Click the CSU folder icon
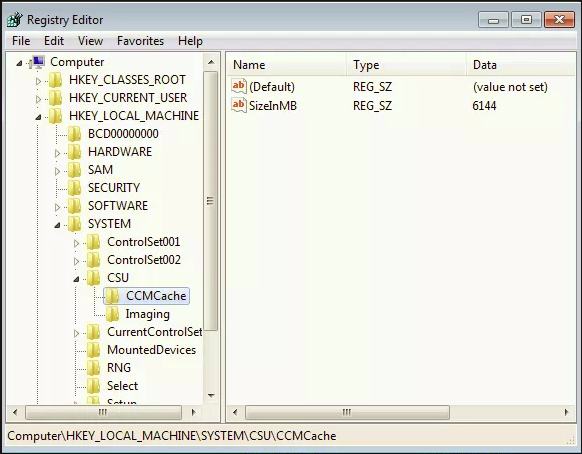The height and width of the screenshot is (454, 582). [93, 278]
